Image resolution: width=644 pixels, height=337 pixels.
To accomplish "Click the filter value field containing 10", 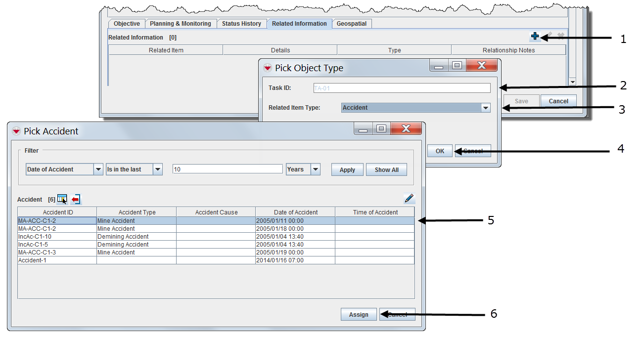I will [x=228, y=169].
